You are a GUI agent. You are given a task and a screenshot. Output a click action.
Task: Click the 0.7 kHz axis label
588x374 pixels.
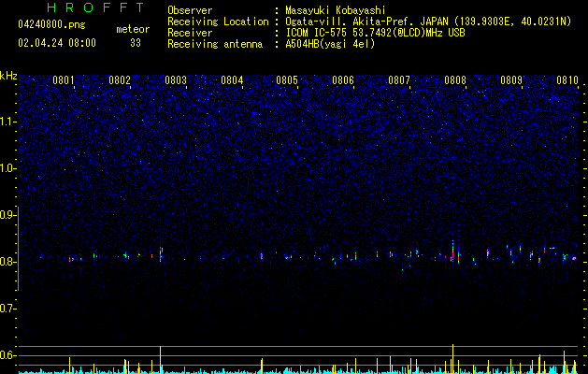[7, 309]
